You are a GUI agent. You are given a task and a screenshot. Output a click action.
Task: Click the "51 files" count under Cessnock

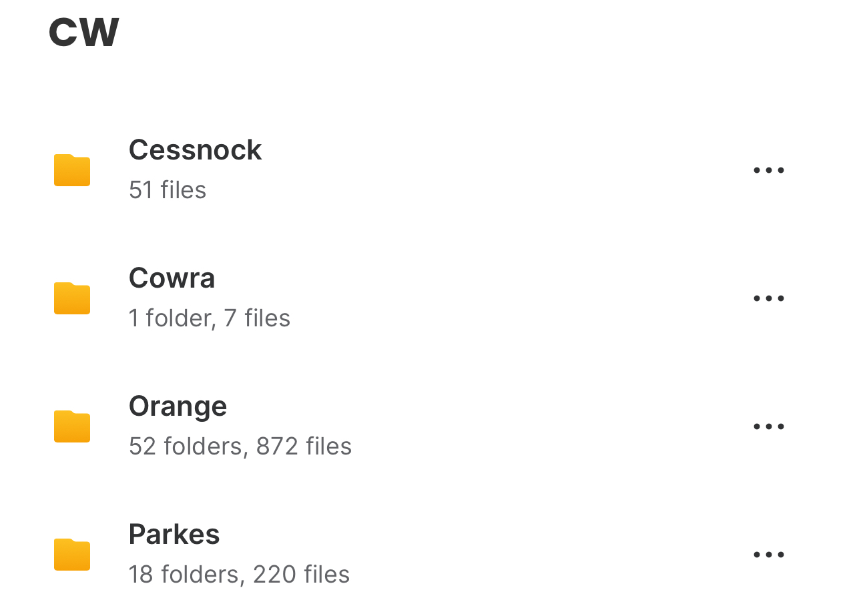168,190
